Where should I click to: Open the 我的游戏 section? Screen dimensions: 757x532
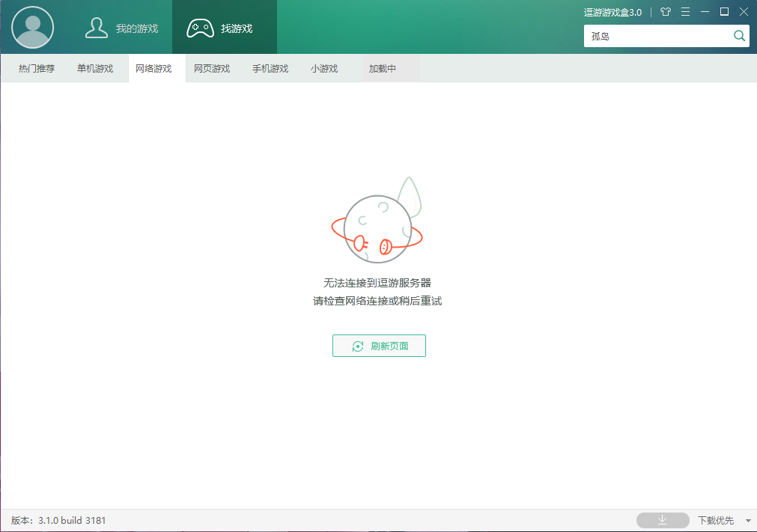[x=121, y=28]
